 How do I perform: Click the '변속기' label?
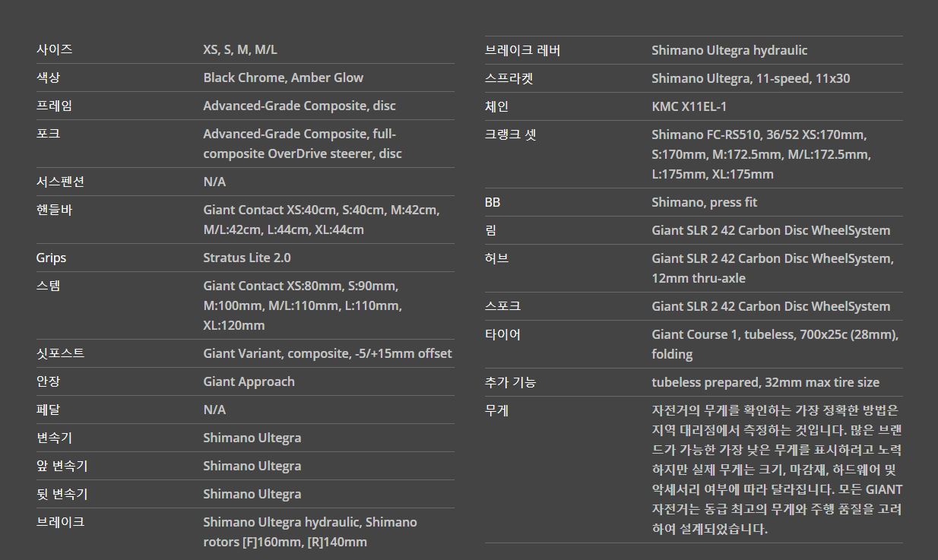click(x=55, y=438)
